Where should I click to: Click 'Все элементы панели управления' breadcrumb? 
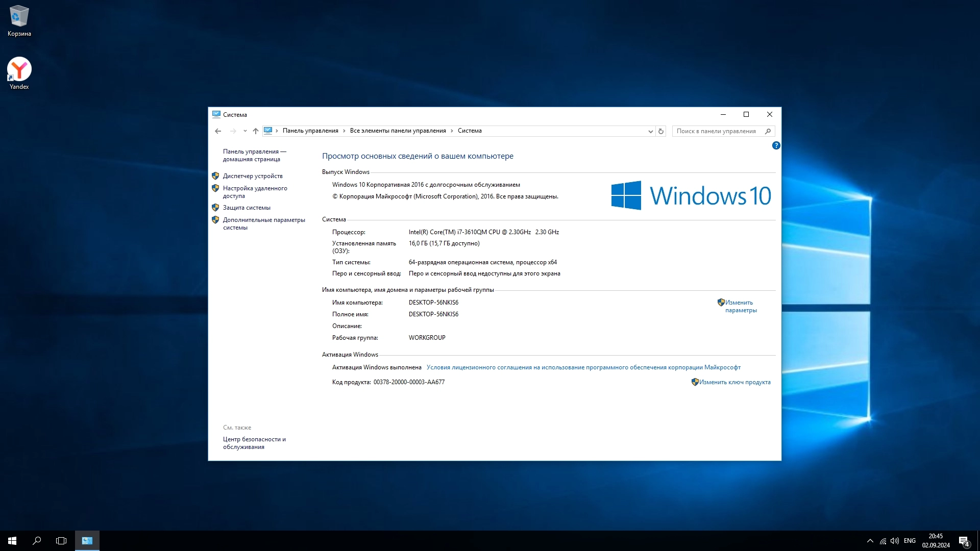(398, 131)
